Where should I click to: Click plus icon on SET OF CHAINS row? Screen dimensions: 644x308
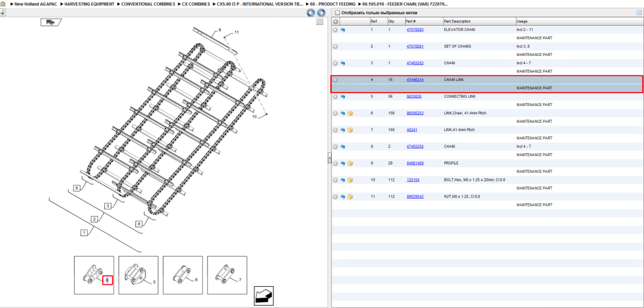[x=336, y=47]
